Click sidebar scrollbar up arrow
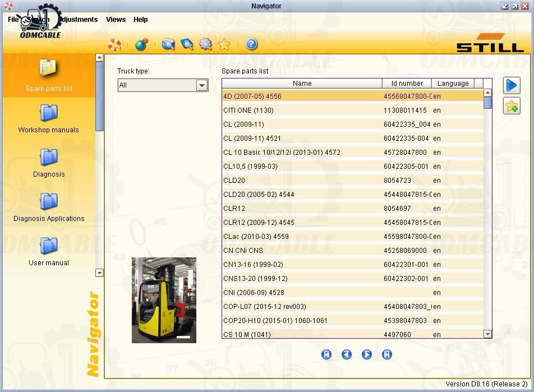This screenshot has height=392, width=534. point(99,58)
